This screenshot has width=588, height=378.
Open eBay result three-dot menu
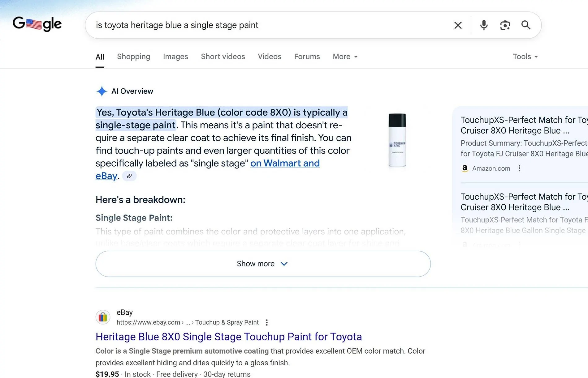[267, 323]
